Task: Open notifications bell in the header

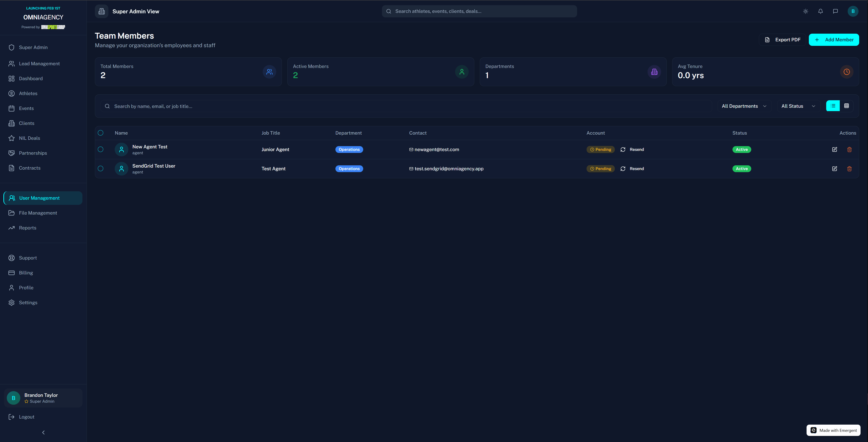Action: coord(821,11)
